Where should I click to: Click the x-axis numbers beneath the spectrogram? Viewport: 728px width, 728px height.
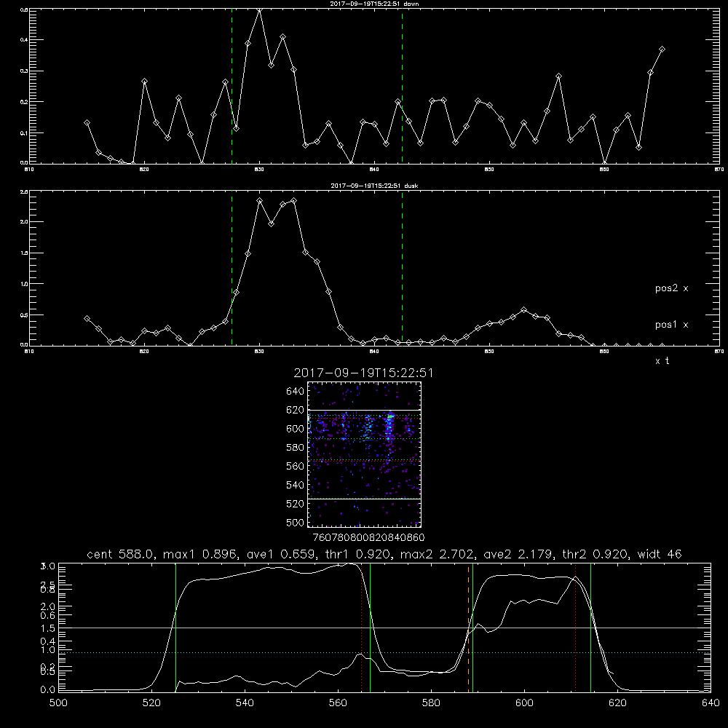368,537
